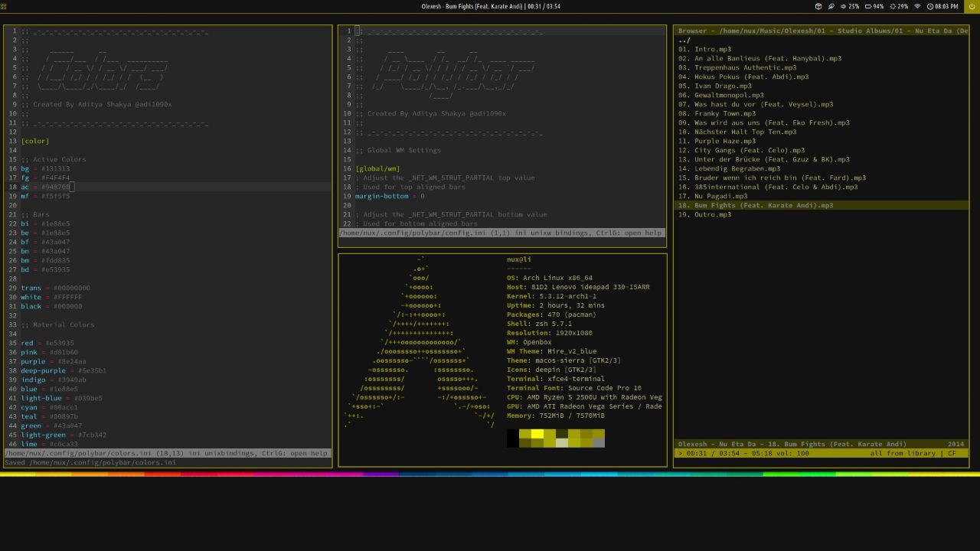Place cursor on 'fg = #F4F4F4' line

pos(45,178)
